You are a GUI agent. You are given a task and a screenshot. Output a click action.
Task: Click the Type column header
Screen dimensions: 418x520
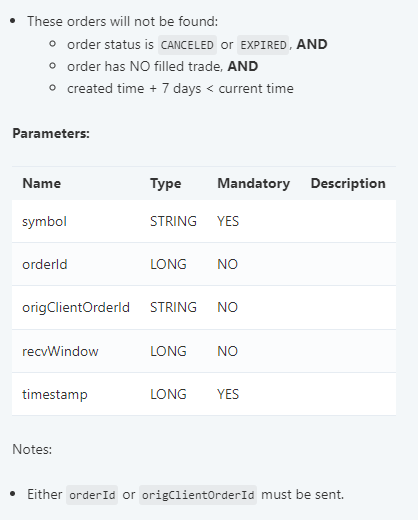click(166, 183)
